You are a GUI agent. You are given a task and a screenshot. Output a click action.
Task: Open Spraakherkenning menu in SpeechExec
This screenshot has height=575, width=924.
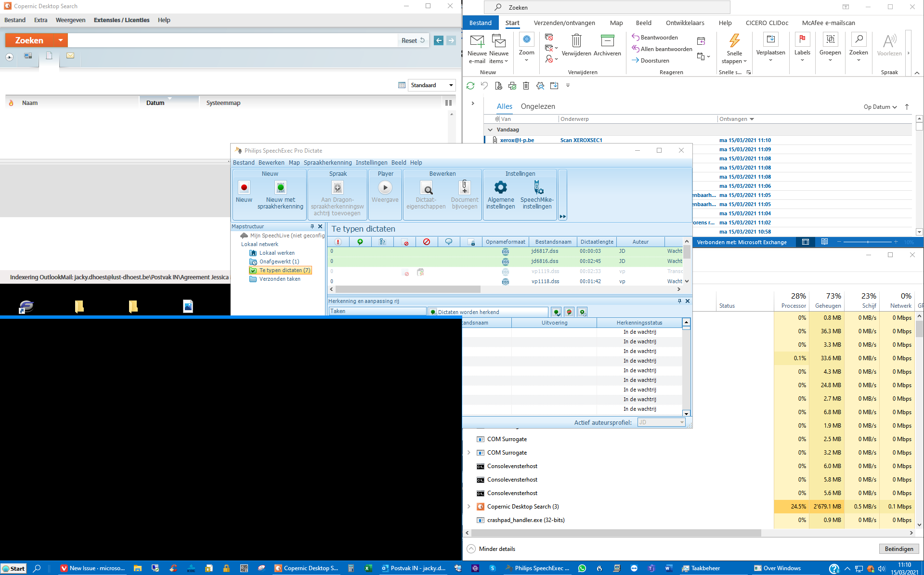click(x=327, y=163)
